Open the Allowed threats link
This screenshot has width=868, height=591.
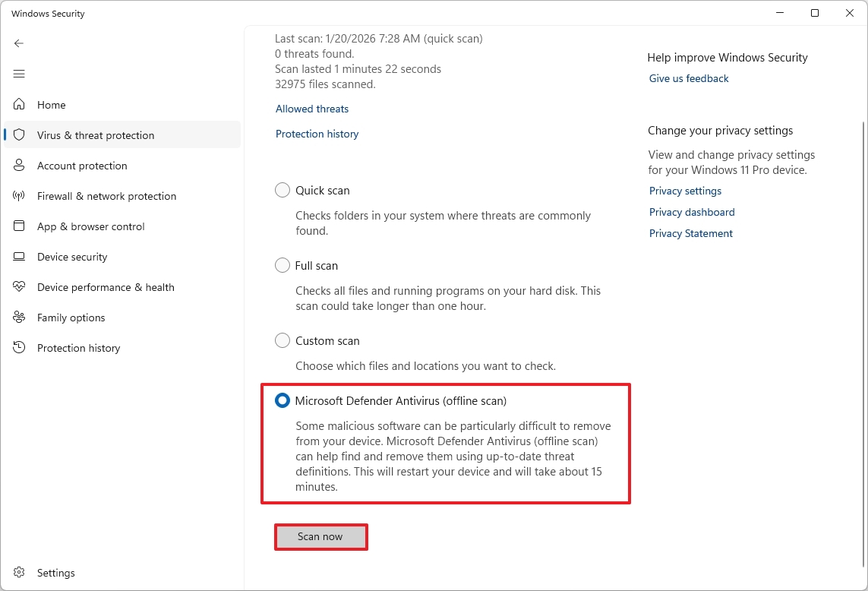311,109
